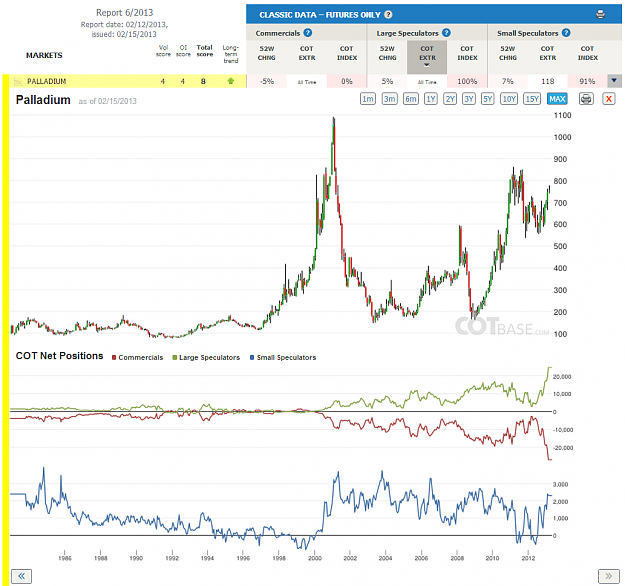The image size is (625, 586).
Task: Click the 2001 price peak near 1100
Action: [334, 121]
